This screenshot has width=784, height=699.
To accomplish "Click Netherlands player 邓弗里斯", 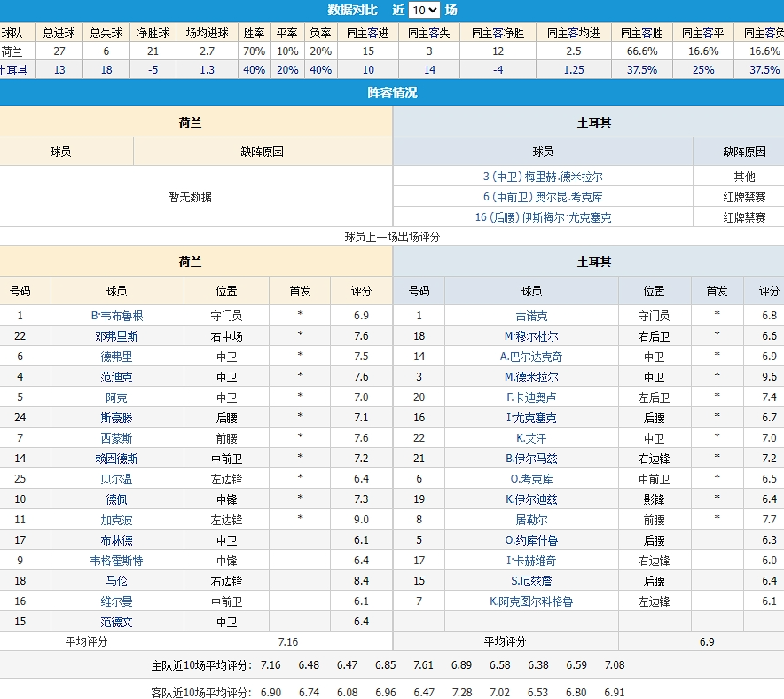I will tap(117, 336).
